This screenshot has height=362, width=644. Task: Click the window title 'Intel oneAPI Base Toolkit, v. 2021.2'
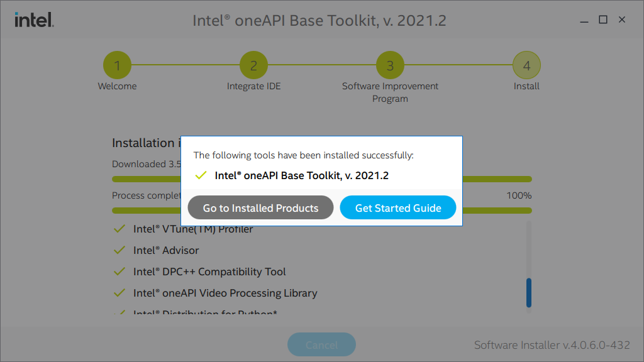(319, 21)
